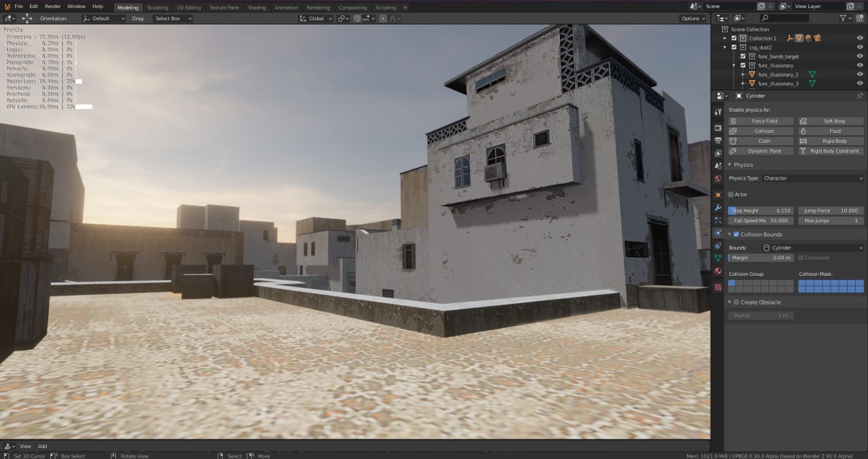This screenshot has width=868, height=459.
Task: Uncheck the func_bomb_target checkbox
Action: 743,56
